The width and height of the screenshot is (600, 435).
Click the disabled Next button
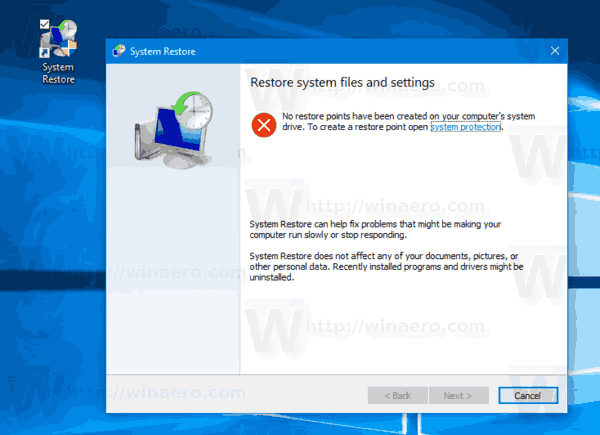pyautogui.click(x=458, y=395)
